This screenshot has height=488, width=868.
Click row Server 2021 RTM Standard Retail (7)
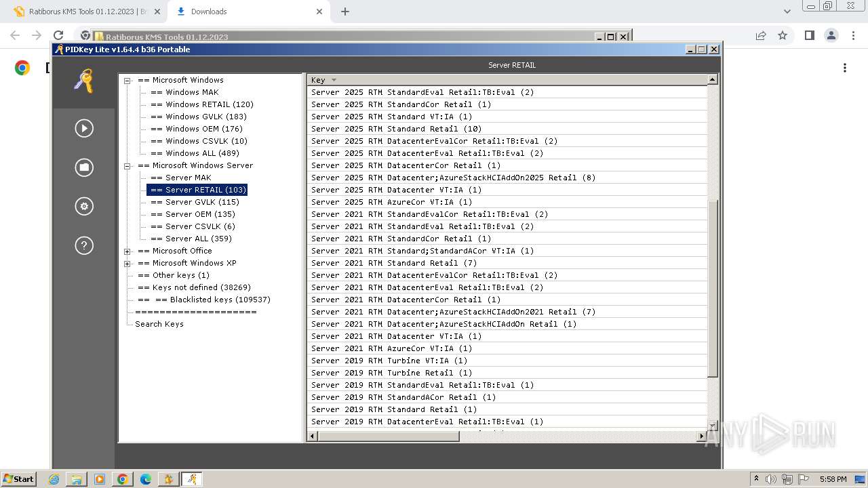click(x=507, y=263)
